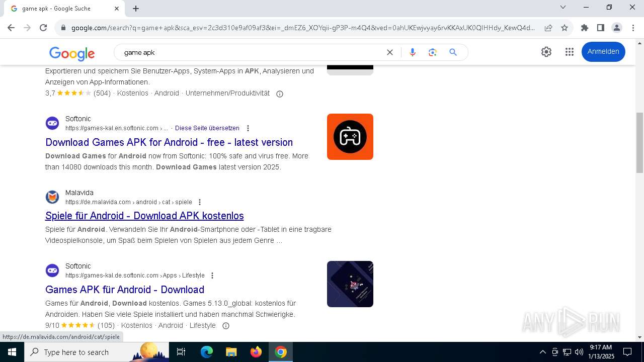
Task: Start voice search with the microphone
Action: [413, 52]
